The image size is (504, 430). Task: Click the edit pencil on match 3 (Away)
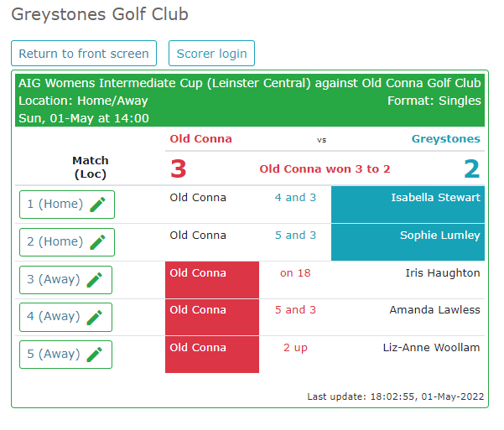pos(95,280)
